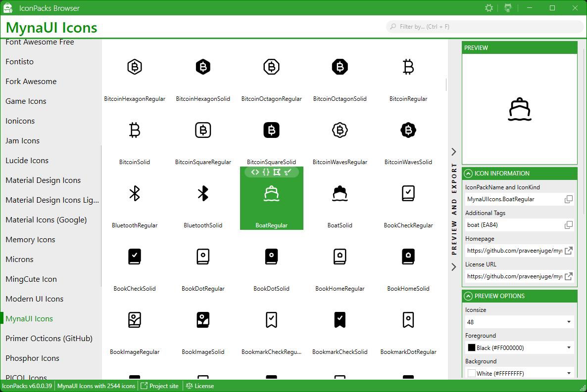Open the GitHub icon in title bar

point(508,8)
